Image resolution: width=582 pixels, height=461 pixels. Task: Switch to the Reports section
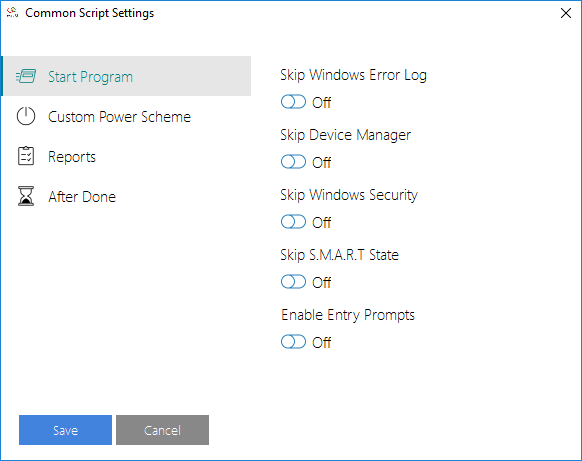[x=72, y=157]
